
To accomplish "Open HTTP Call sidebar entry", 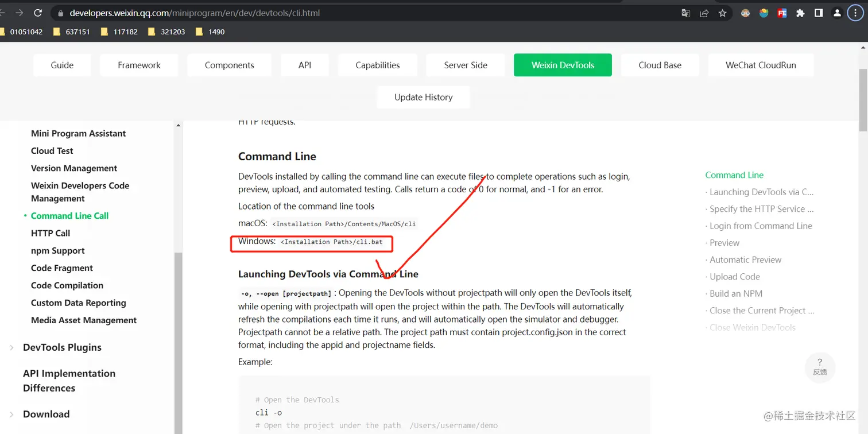I will tap(51, 233).
